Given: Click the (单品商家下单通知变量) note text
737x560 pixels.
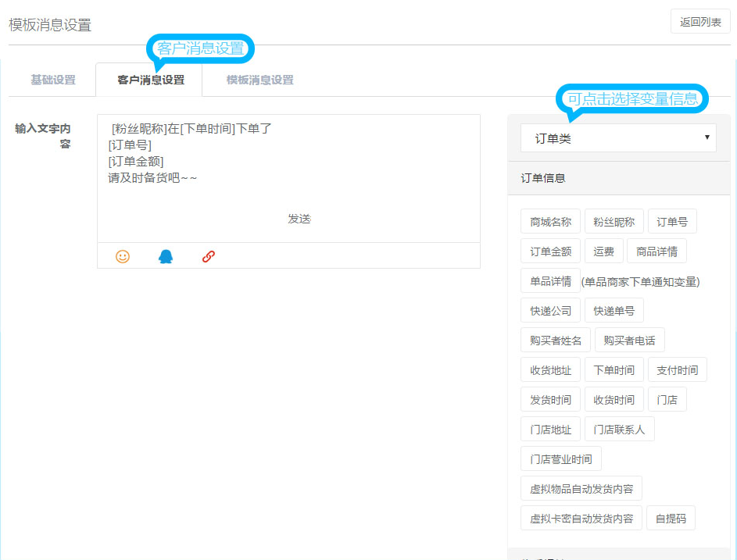Looking at the screenshot, I should point(641,281).
